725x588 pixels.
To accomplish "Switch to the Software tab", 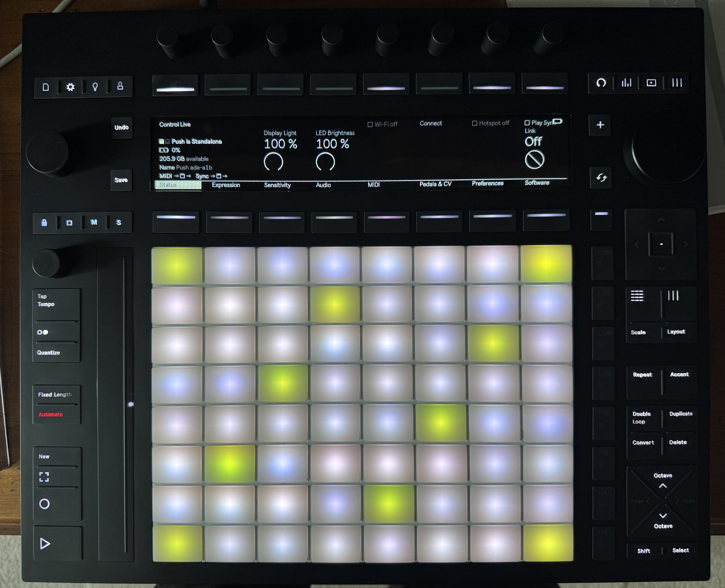I will tap(537, 183).
